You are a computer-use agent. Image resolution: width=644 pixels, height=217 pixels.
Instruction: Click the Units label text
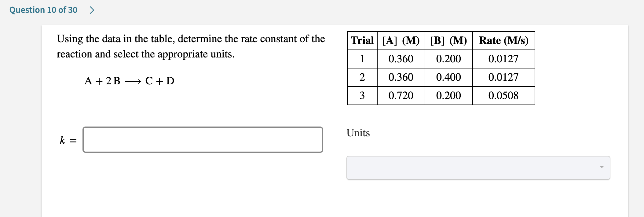click(358, 133)
